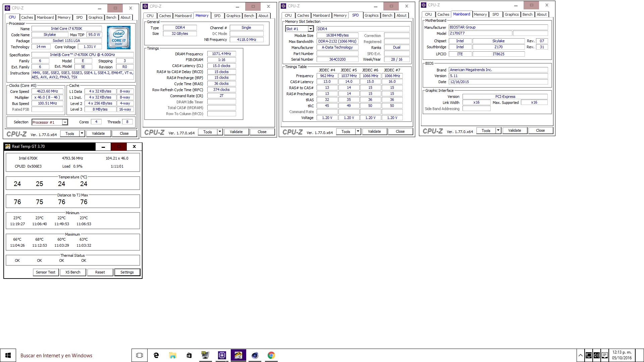Click the NB Frequency value 4118.0 MHz
Image resolution: width=644 pixels, height=362 pixels.
tap(247, 40)
